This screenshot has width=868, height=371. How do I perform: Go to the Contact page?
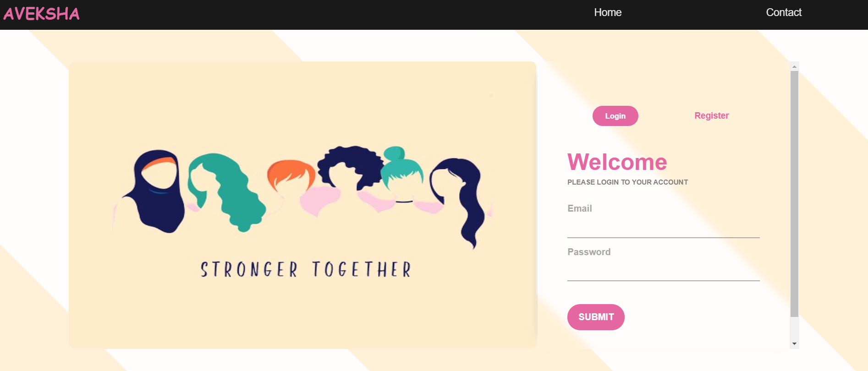(784, 12)
